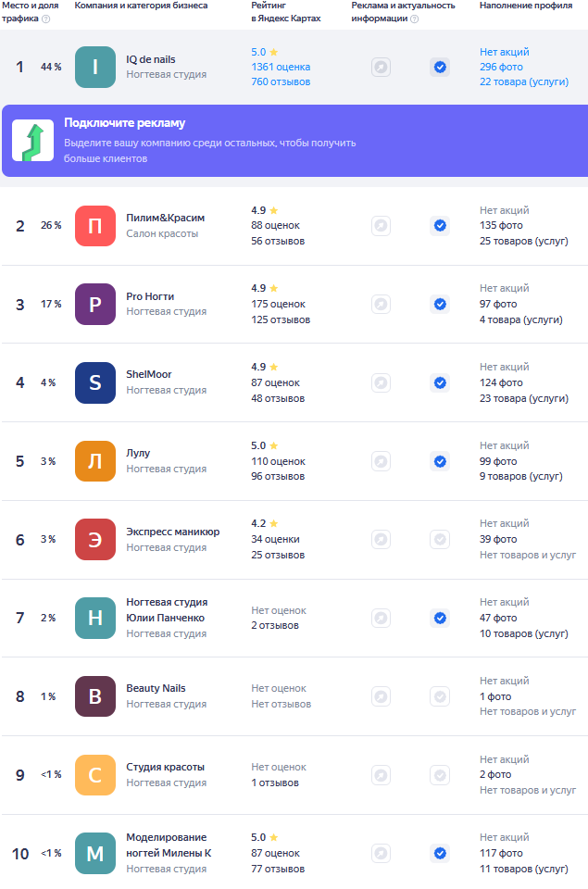
Task: Open the 296 фото link
Action: [500, 67]
